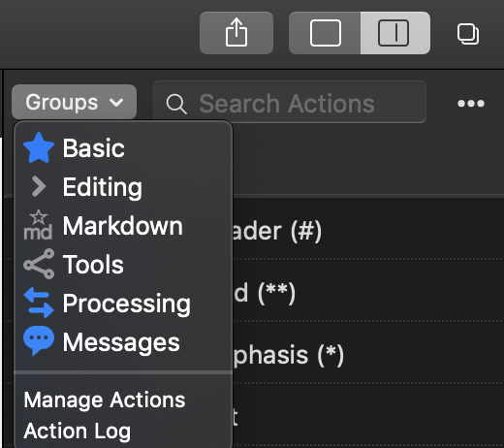The width and height of the screenshot is (504, 448).
Task: Click the overlapping windows icon
Action: (468, 34)
